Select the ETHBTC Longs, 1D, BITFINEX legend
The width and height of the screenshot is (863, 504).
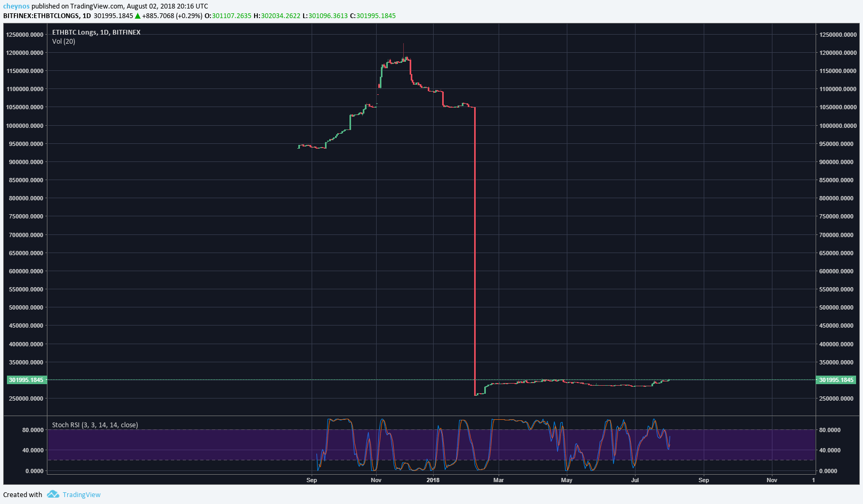(x=96, y=32)
